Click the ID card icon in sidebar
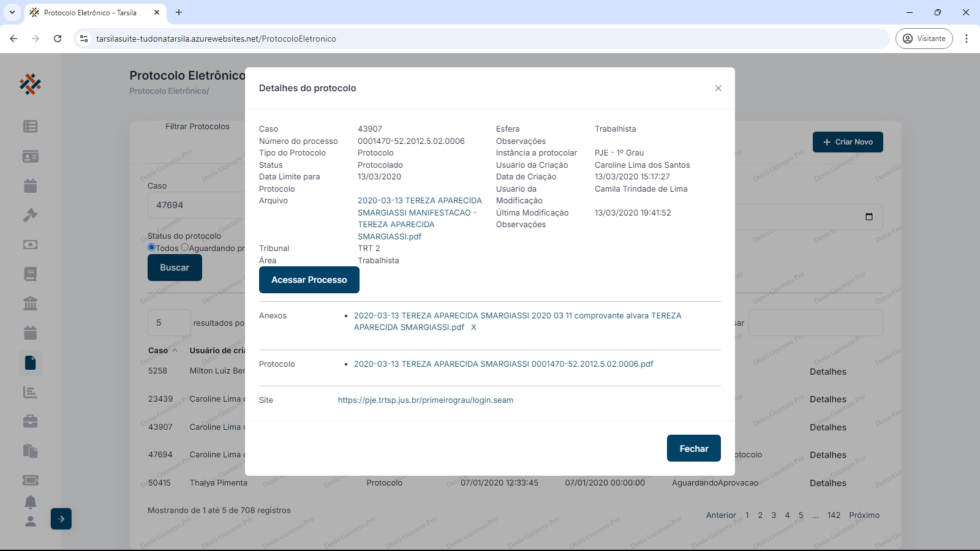 pyautogui.click(x=30, y=156)
